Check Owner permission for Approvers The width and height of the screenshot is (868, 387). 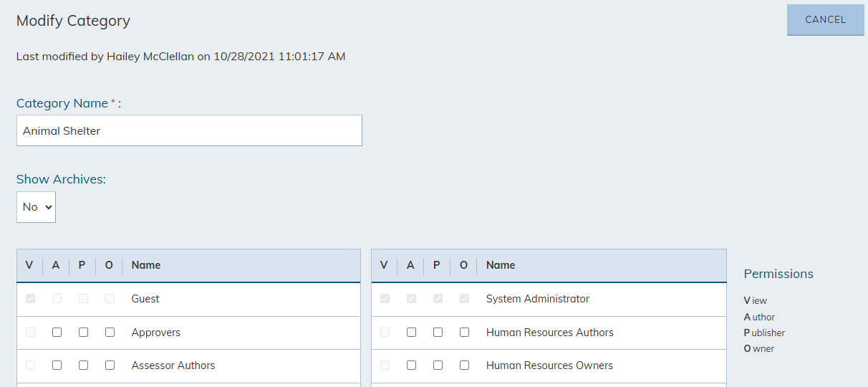click(110, 333)
